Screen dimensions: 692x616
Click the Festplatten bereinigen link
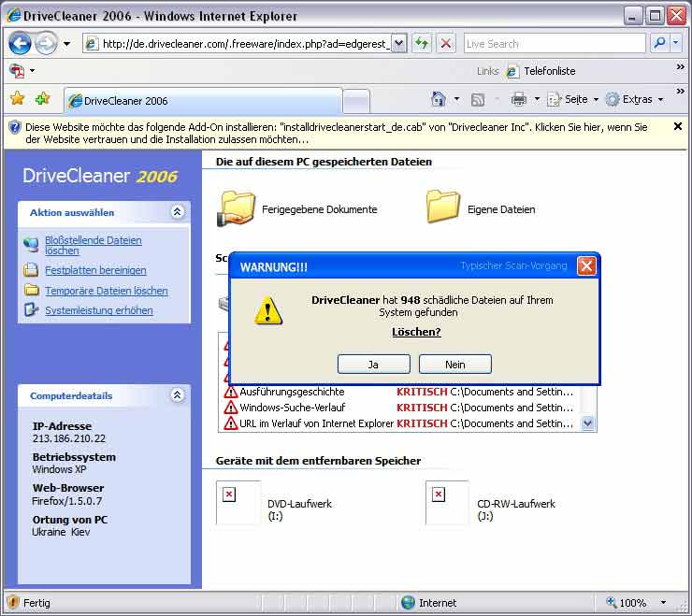(95, 270)
